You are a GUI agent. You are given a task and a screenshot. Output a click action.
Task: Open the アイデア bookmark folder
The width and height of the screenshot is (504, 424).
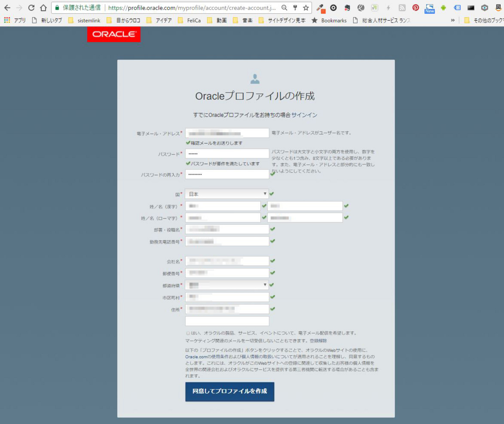tap(159, 20)
